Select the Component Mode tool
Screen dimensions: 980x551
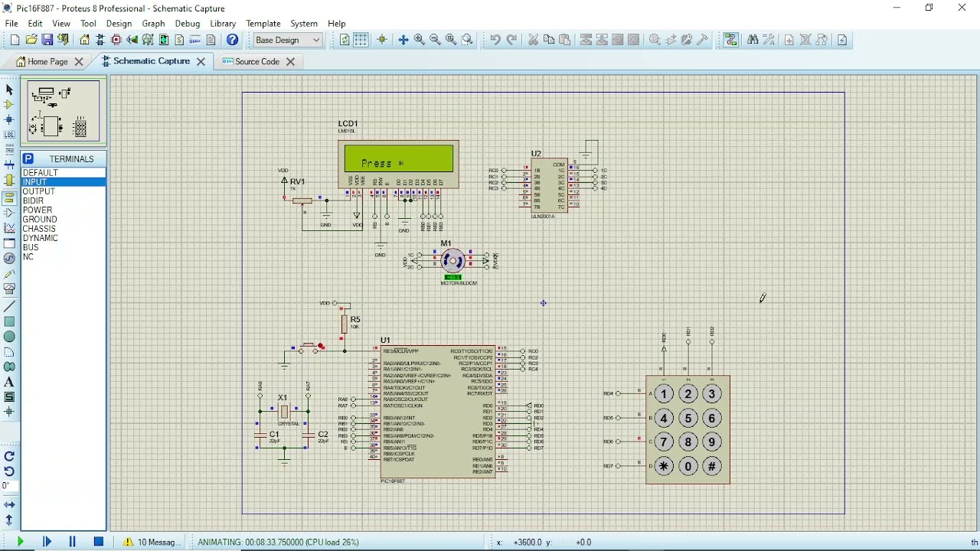(9, 105)
